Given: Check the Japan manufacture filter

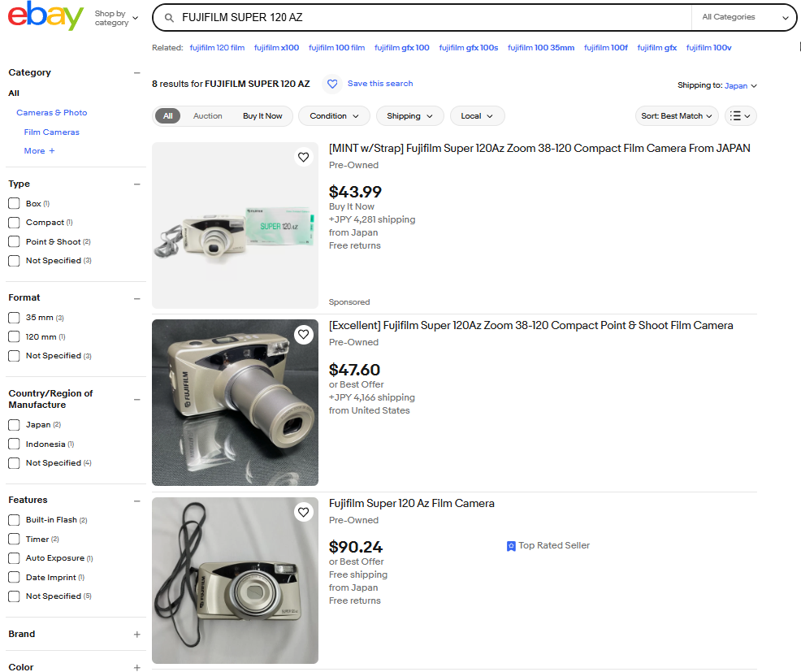Looking at the screenshot, I should (x=15, y=425).
